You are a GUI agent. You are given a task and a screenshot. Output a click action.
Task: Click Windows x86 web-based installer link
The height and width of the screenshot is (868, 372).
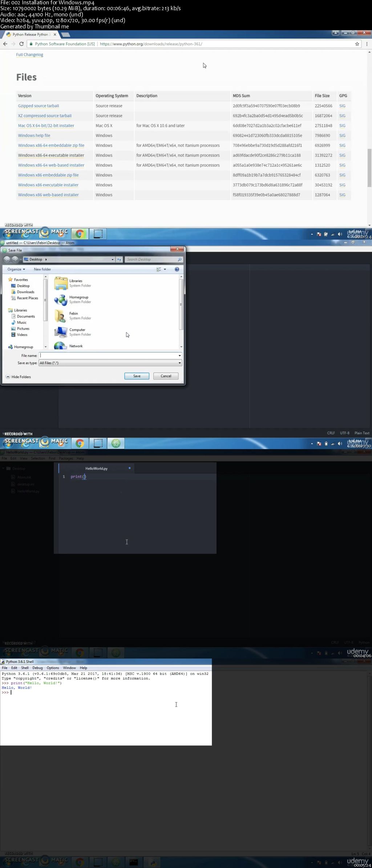click(x=48, y=195)
